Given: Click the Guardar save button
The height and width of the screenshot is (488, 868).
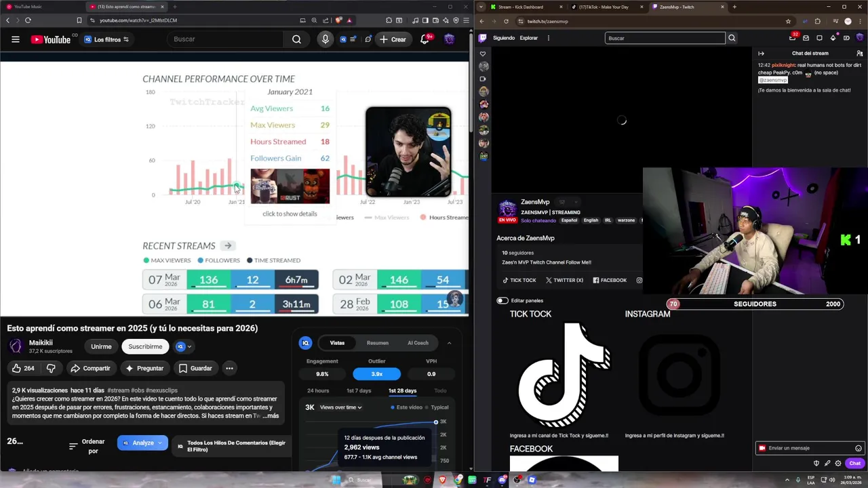Looking at the screenshot, I should point(195,368).
